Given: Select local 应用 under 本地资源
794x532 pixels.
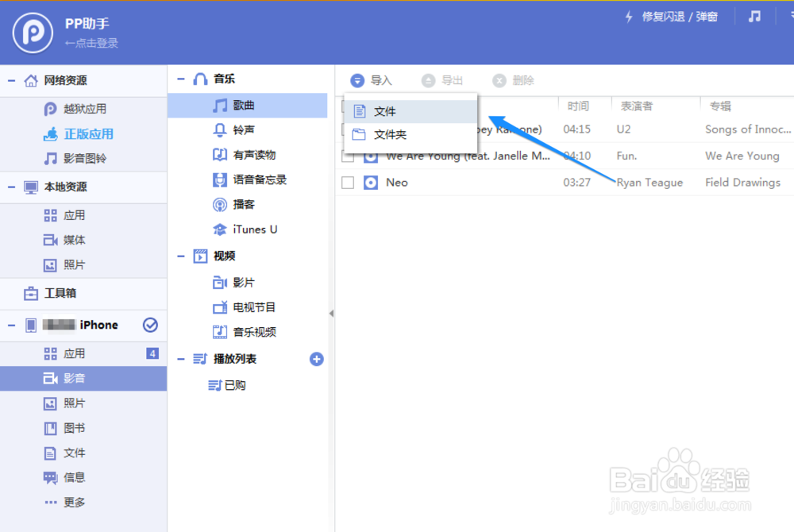Looking at the screenshot, I should 74,216.
